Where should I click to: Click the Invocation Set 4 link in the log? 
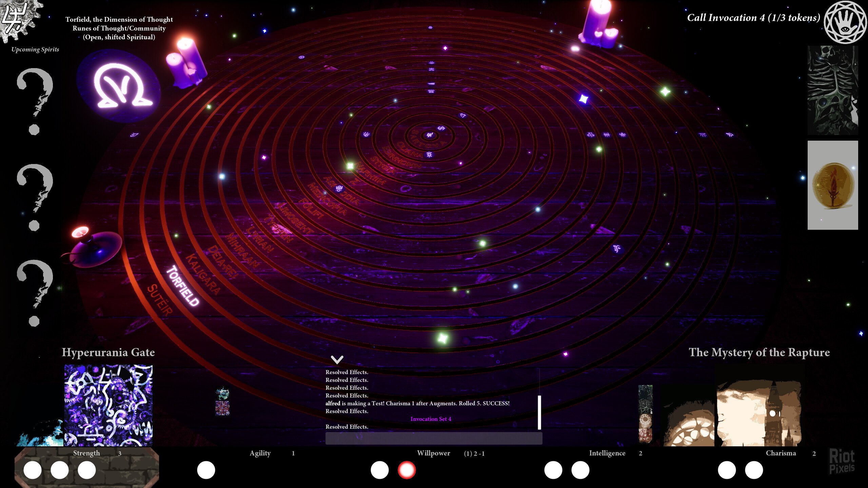click(431, 419)
